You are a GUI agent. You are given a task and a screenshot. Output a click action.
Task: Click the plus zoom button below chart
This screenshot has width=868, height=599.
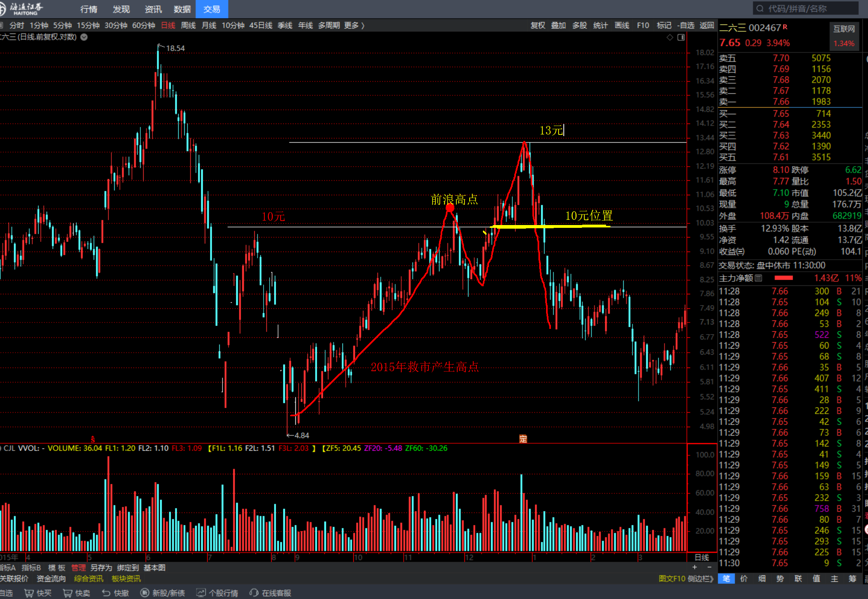click(695, 567)
